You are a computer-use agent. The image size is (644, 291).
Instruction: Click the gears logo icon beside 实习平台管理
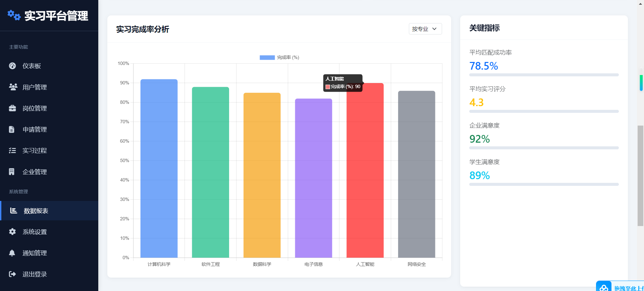14,15
